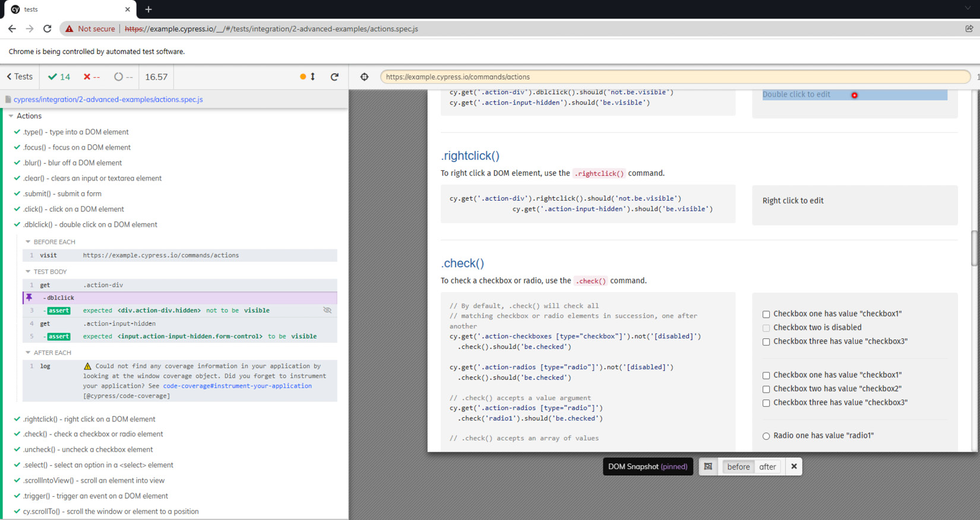Open the actions.spec.js file link
The width and height of the screenshot is (980, 520).
pos(108,99)
